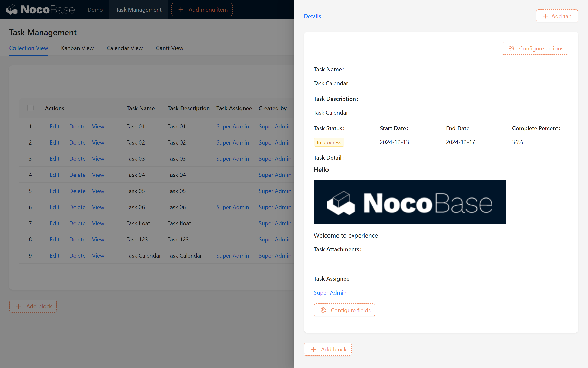Switch to the Calendar View tab
The width and height of the screenshot is (588, 368).
click(x=125, y=48)
